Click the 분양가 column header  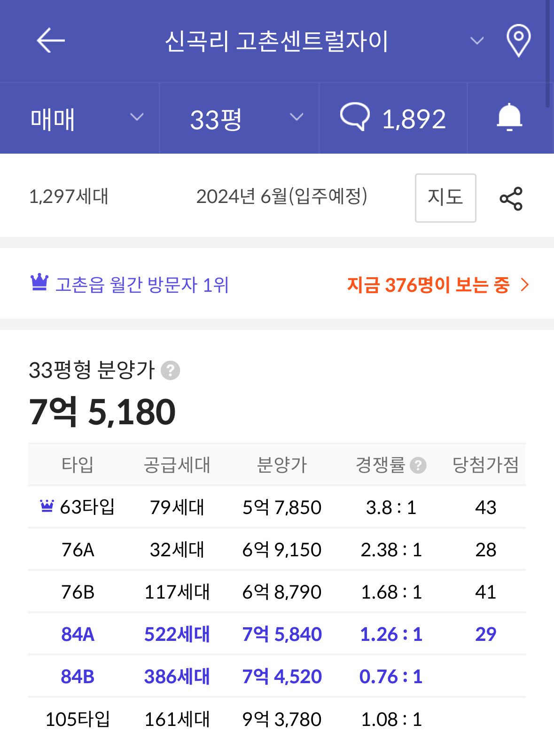pyautogui.click(x=282, y=465)
